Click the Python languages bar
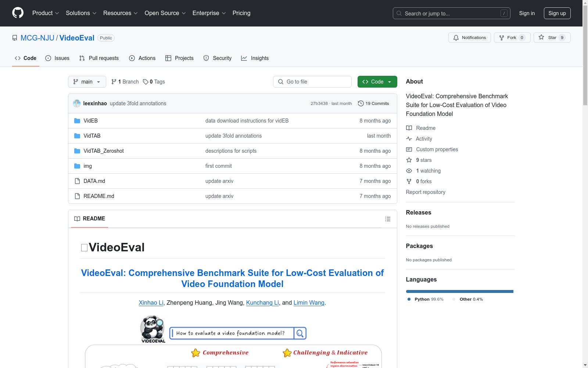 click(x=459, y=291)
